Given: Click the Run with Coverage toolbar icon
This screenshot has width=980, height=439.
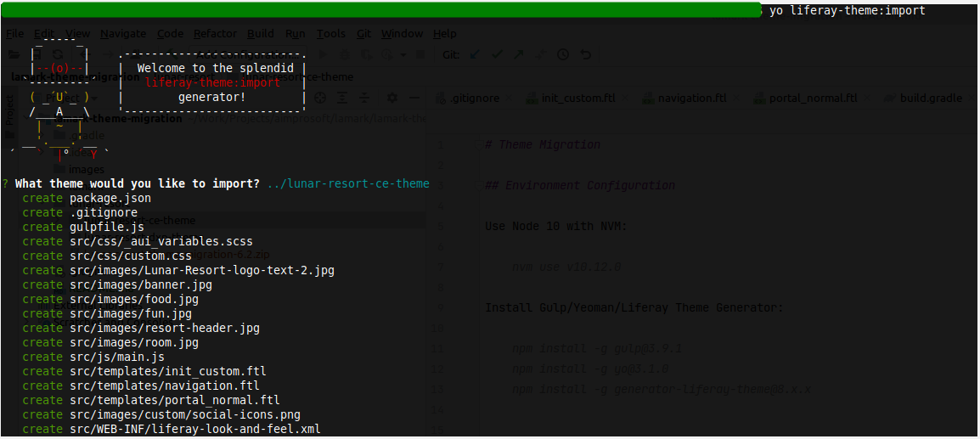Looking at the screenshot, I should (366, 54).
